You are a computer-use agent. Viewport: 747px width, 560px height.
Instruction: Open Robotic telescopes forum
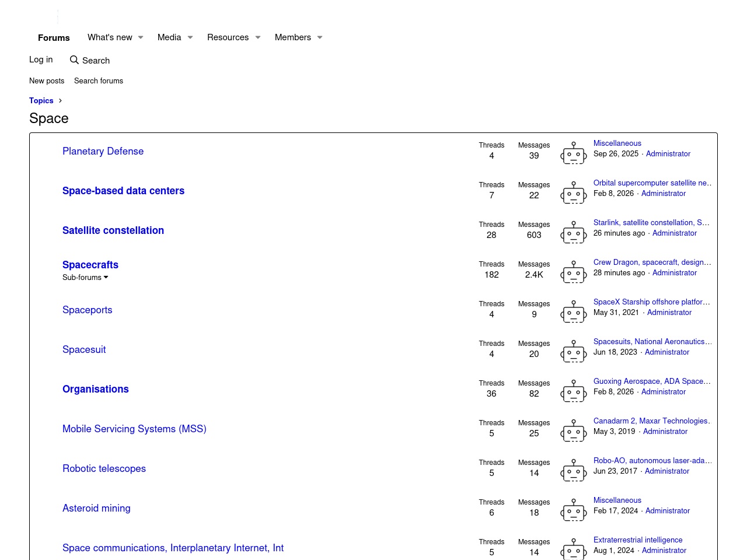tap(104, 468)
